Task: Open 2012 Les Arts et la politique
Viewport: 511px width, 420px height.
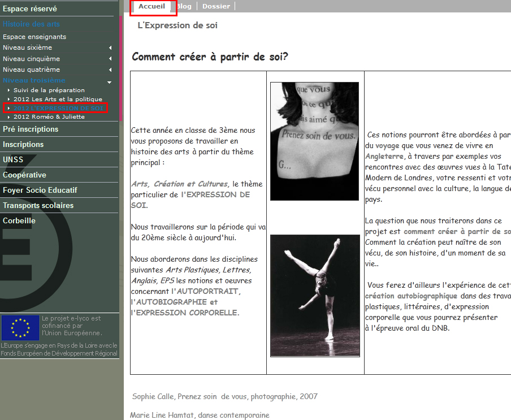Action: pyautogui.click(x=58, y=99)
